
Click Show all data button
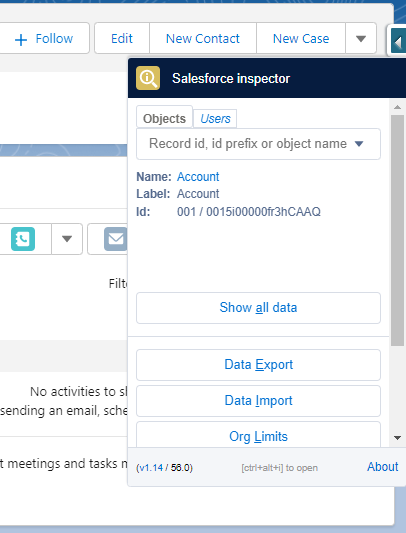[258, 308]
